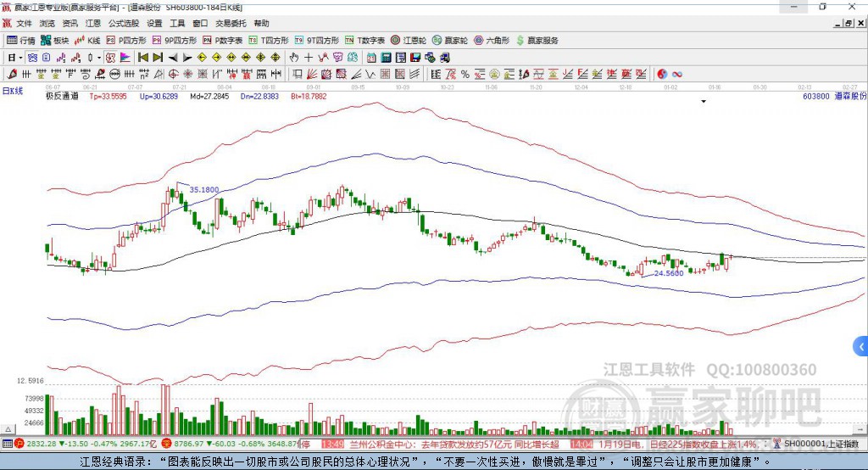Open the 窗口 menu
Screen dimensions: 868x470
[200, 23]
